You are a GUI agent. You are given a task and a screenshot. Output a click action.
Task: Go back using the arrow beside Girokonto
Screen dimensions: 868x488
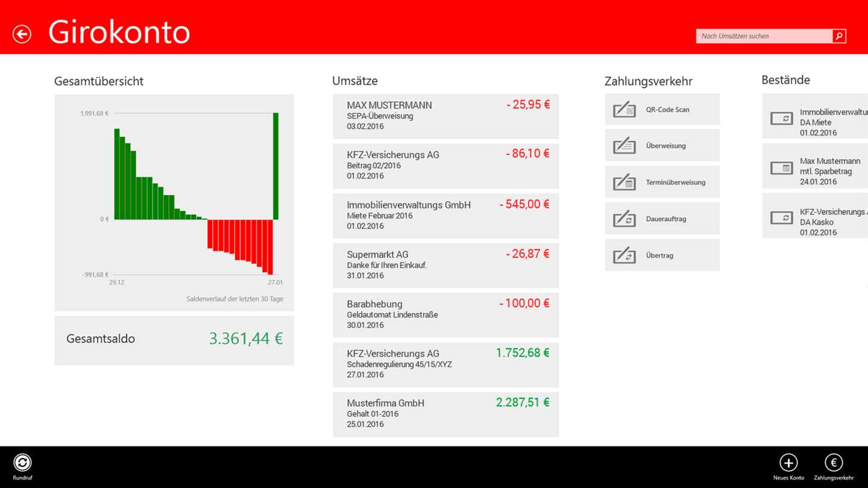pyautogui.click(x=22, y=34)
